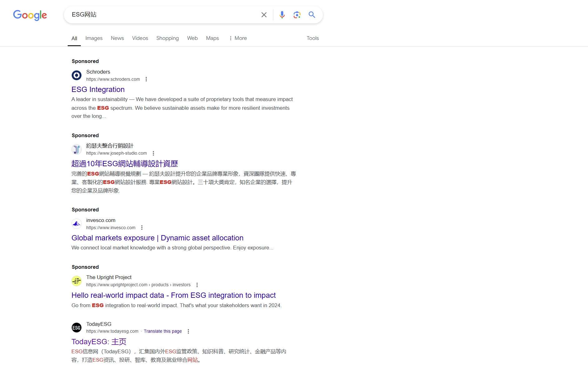The height and width of the screenshot is (367, 588).
Task: Click the invesco.com site name
Action: pyautogui.click(x=101, y=220)
